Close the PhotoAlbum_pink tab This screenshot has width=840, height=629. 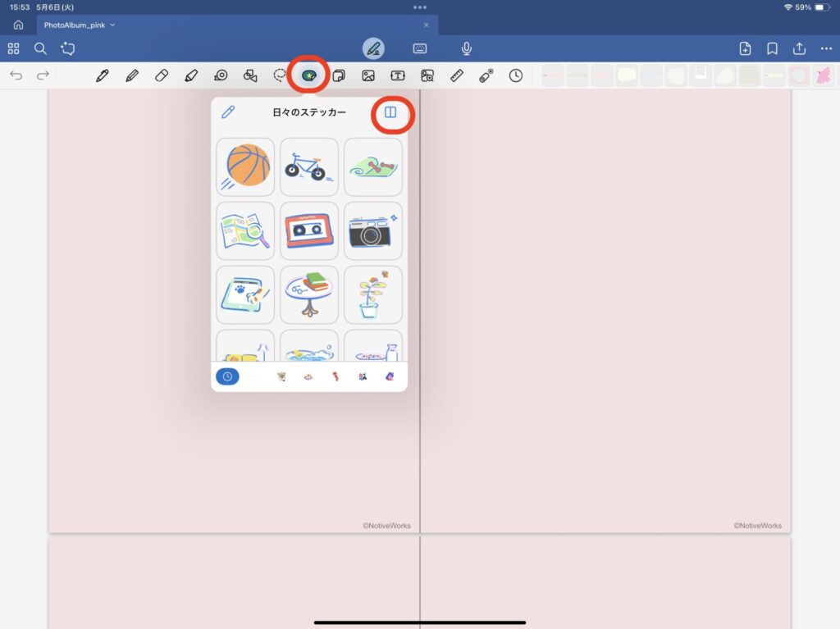426,25
